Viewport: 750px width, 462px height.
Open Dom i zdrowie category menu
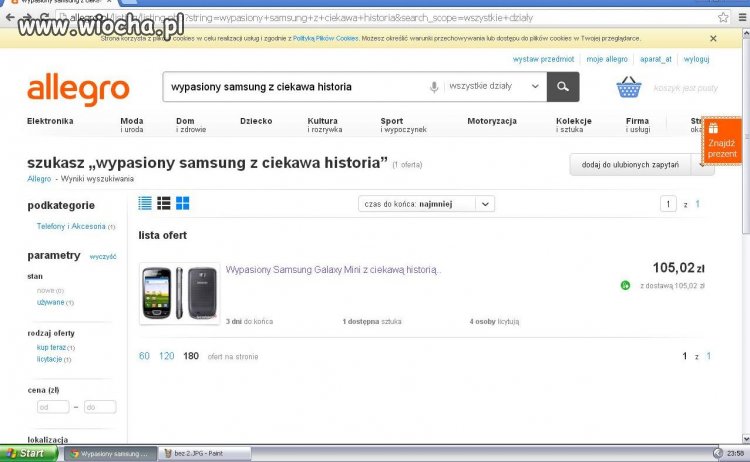(x=191, y=125)
